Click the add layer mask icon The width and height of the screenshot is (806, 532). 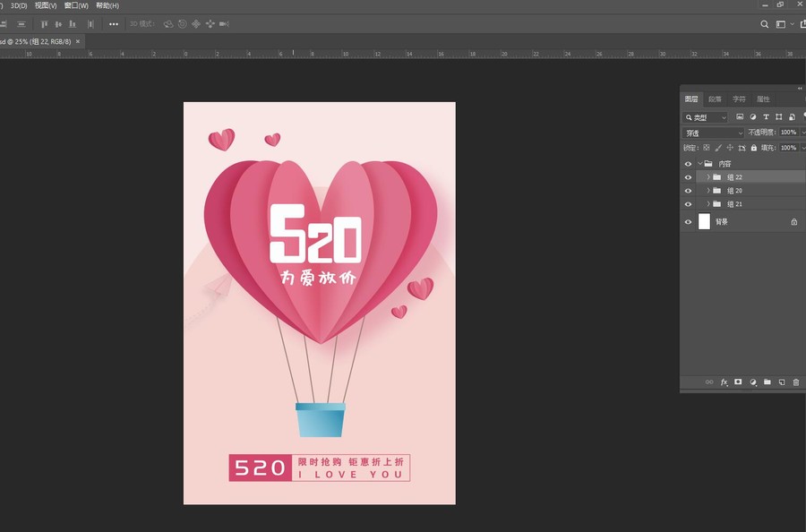point(738,382)
